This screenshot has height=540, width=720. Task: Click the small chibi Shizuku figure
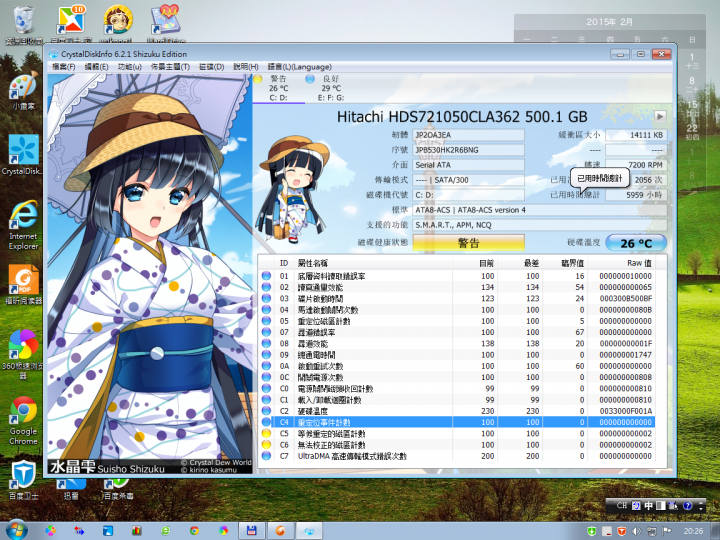(295, 189)
